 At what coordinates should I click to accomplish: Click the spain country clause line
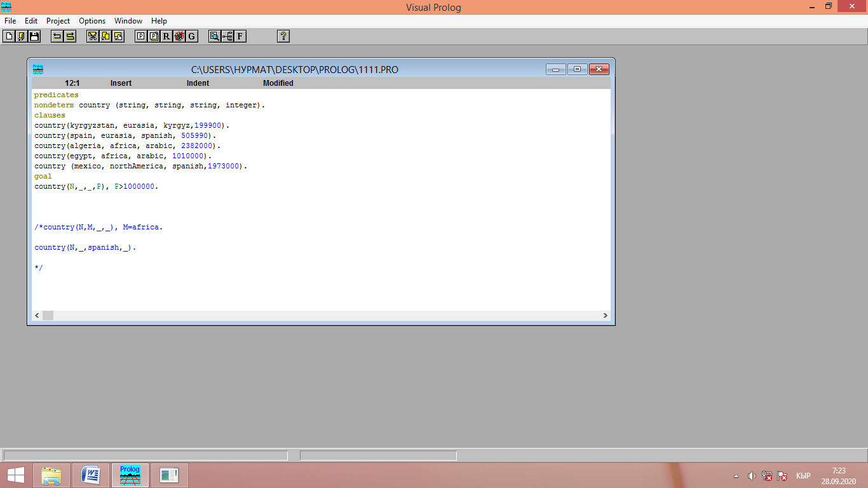[125, 136]
